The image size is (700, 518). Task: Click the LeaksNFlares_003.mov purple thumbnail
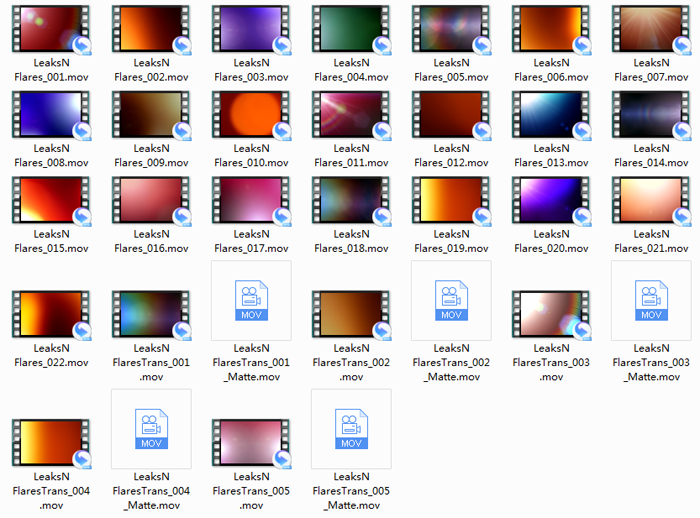(x=250, y=29)
